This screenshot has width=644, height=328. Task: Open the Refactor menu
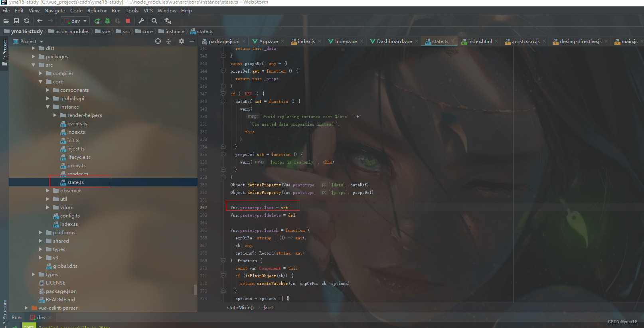point(97,11)
